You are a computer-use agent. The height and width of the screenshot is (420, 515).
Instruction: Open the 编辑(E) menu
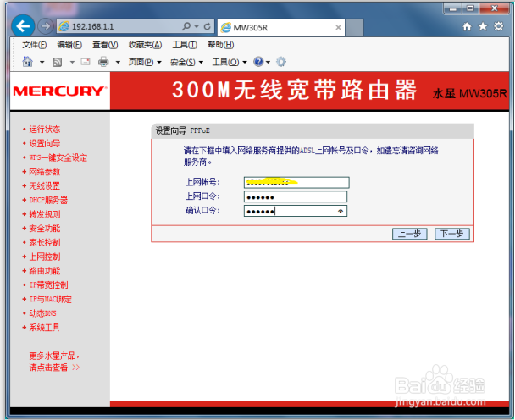click(x=69, y=45)
